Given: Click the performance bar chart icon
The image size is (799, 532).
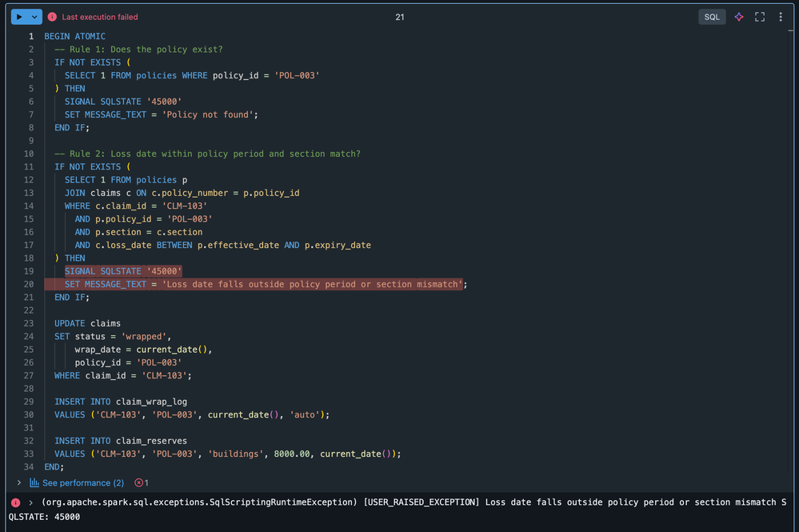Looking at the screenshot, I should pos(34,483).
